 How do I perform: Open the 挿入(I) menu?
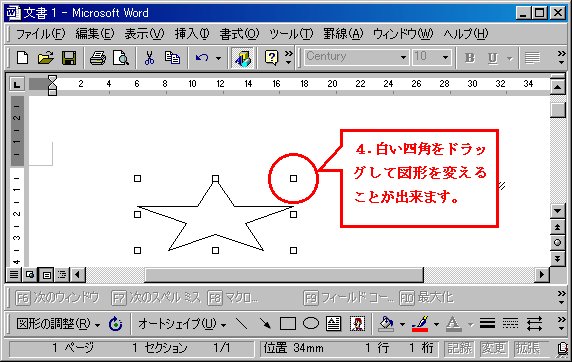pyautogui.click(x=192, y=34)
